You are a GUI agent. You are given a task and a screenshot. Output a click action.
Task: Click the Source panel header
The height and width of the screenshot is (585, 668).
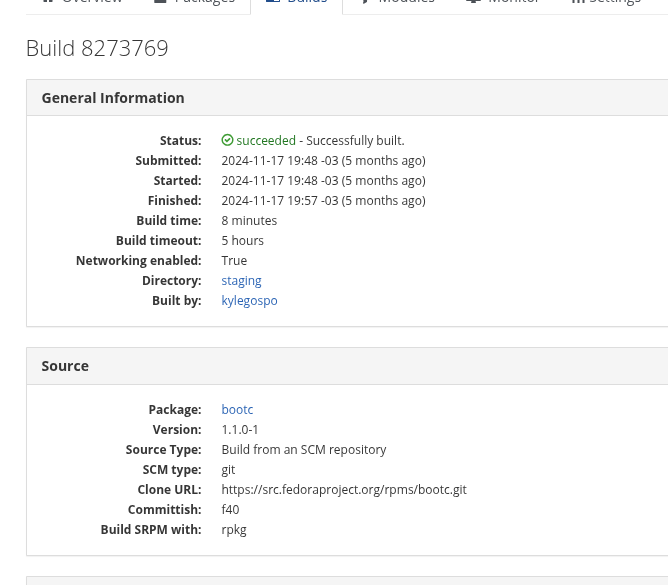pos(65,366)
